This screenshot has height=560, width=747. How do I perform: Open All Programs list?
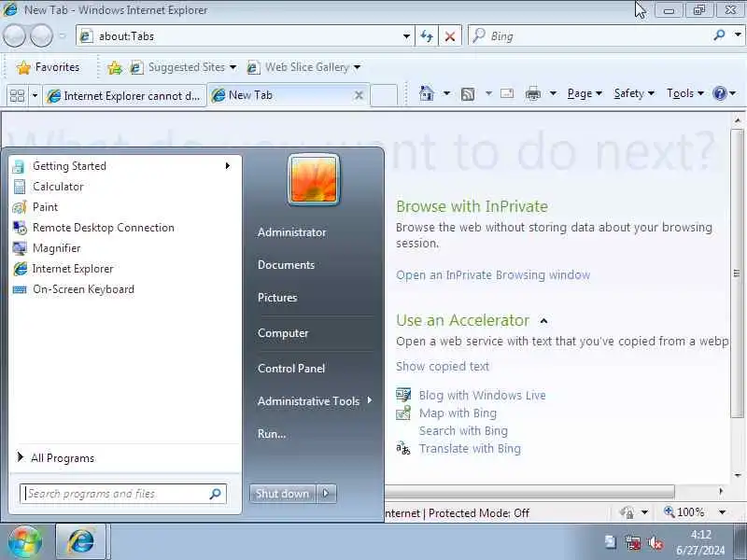tap(62, 458)
